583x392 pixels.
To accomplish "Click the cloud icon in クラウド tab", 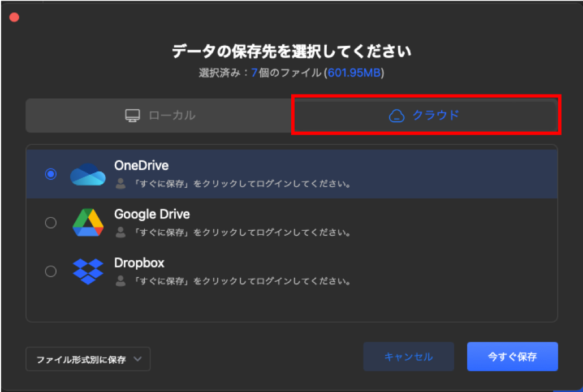I will 396,115.
